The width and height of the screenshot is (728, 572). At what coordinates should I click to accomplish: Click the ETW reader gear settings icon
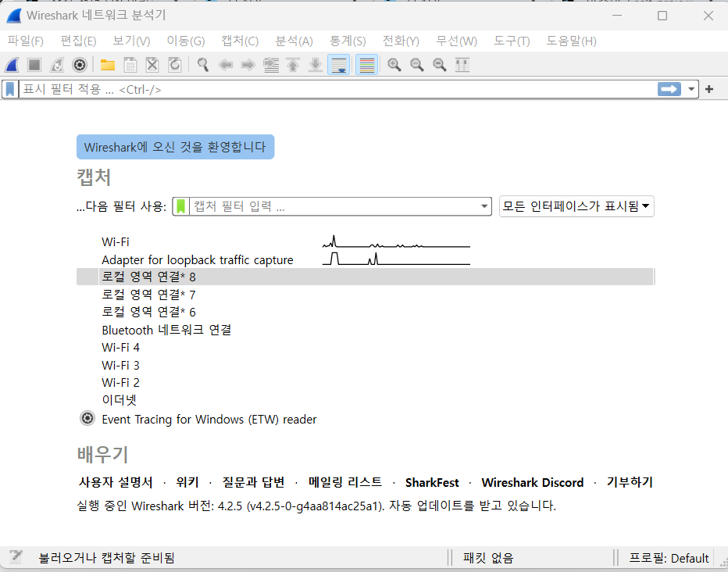point(87,418)
